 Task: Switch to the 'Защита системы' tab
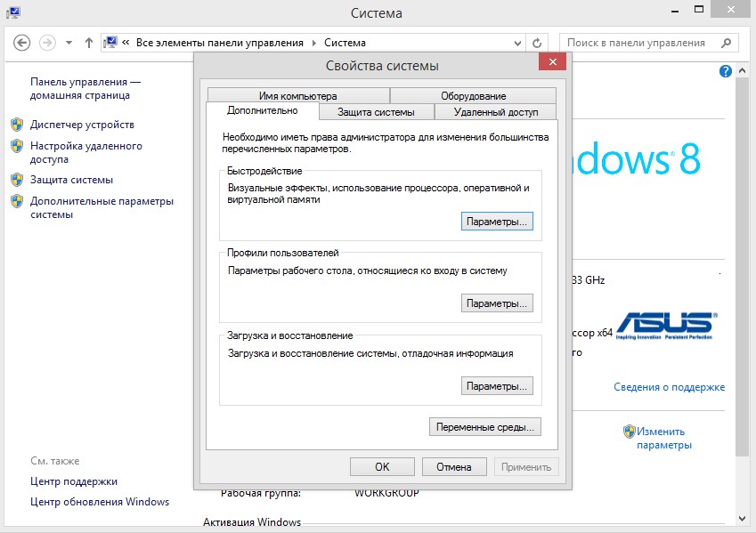(376, 112)
